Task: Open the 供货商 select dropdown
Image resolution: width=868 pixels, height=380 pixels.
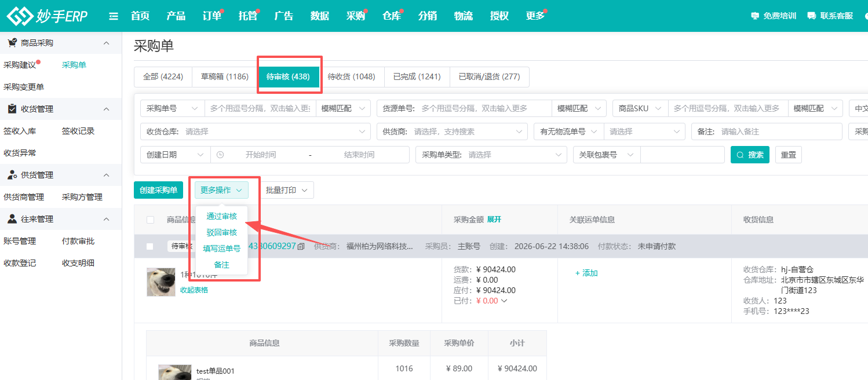Action: tap(452, 132)
